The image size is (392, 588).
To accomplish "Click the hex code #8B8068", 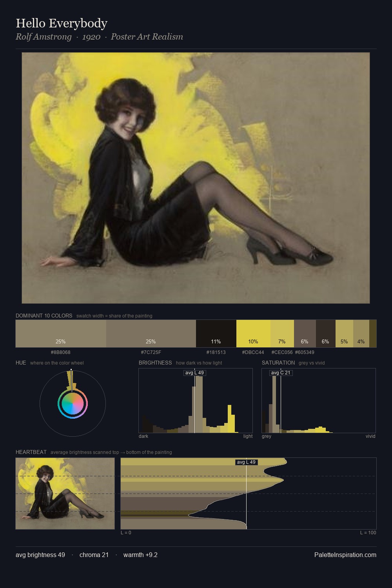I will point(61,352).
